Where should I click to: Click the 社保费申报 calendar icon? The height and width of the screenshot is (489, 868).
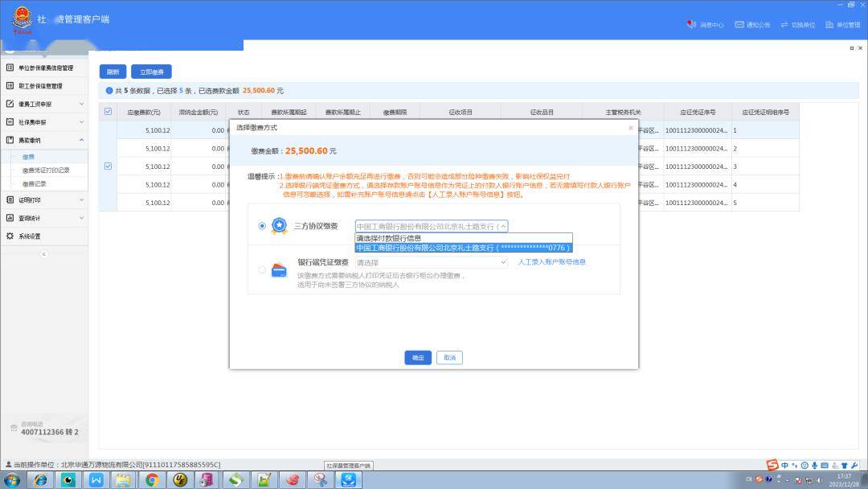pos(10,121)
